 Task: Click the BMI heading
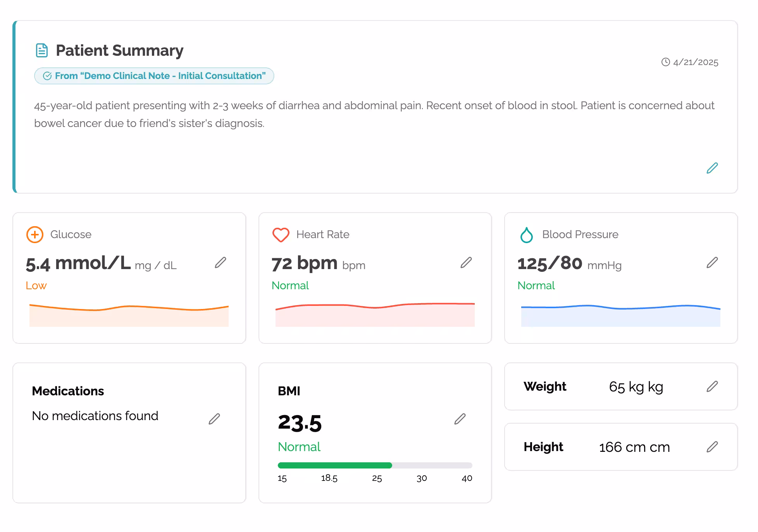[289, 391]
